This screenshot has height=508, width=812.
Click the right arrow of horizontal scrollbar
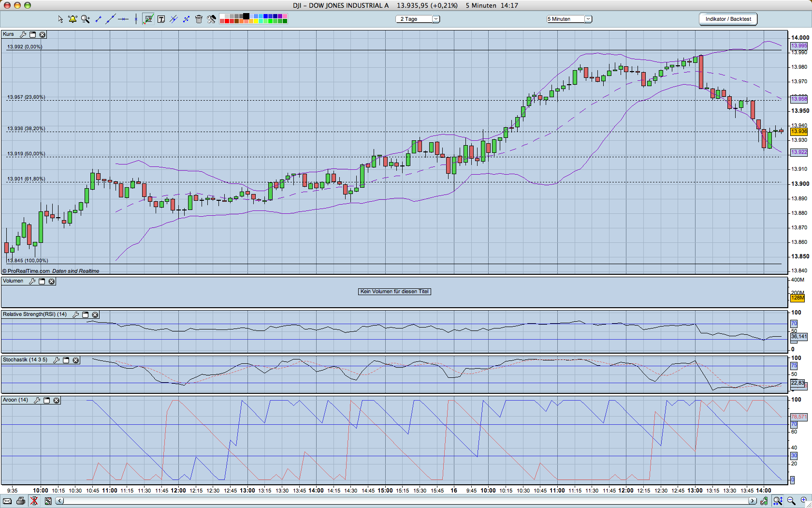pyautogui.click(x=752, y=501)
